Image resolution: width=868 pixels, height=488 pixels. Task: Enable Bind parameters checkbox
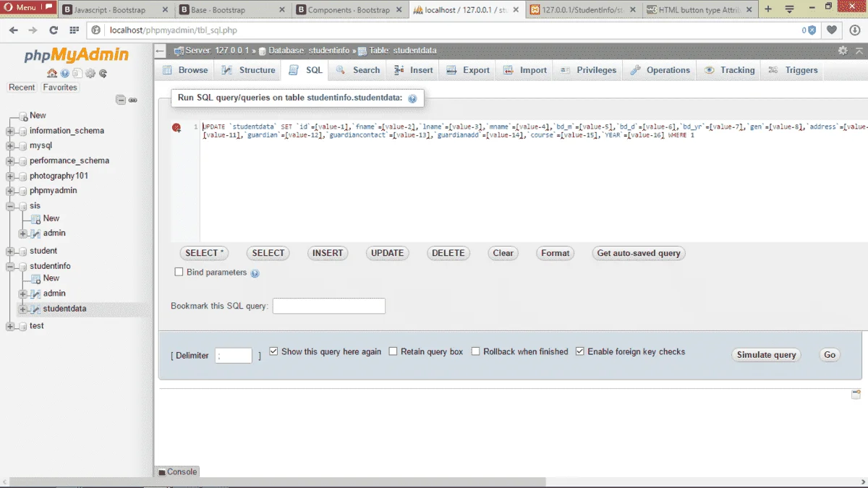[179, 272]
